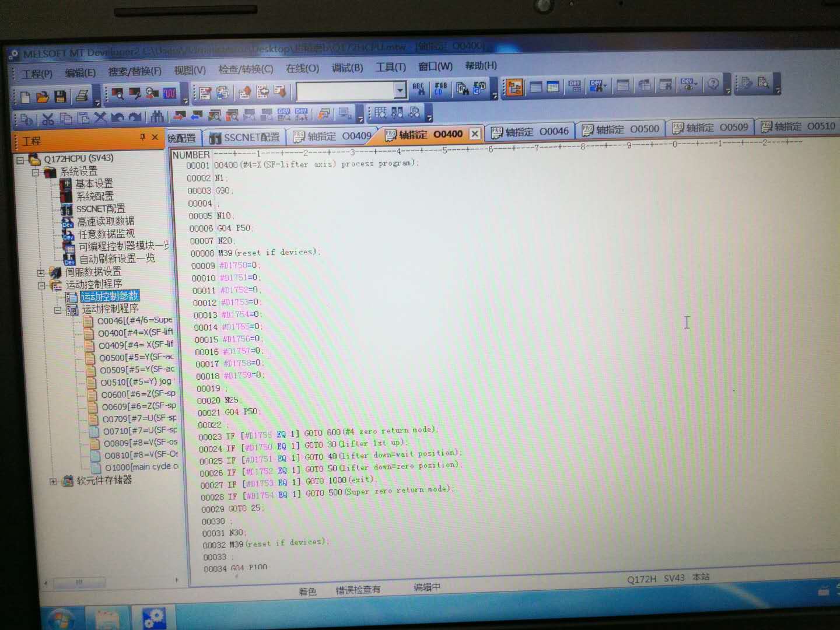Toggle the project navigation window icon
The width and height of the screenshot is (840, 630).
[x=514, y=87]
